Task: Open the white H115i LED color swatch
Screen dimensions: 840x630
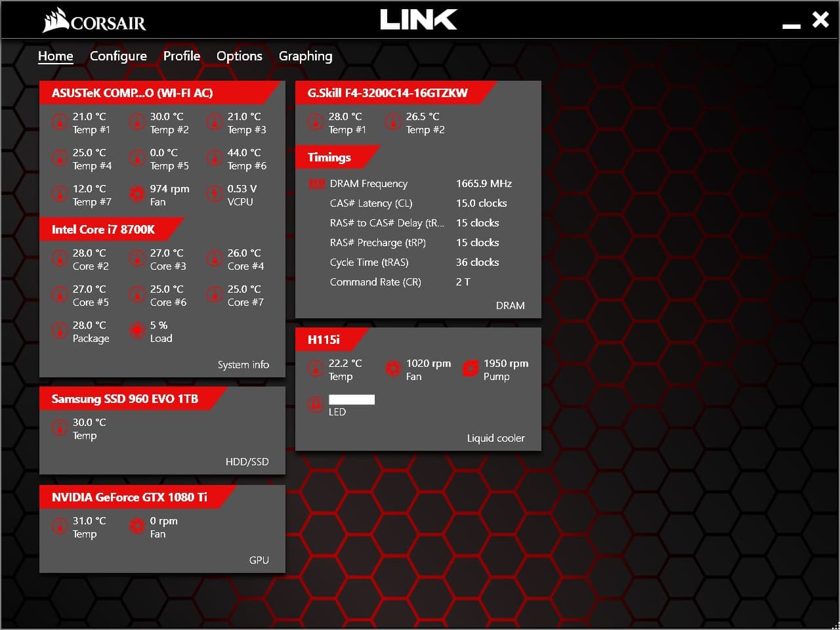Action: [352, 400]
